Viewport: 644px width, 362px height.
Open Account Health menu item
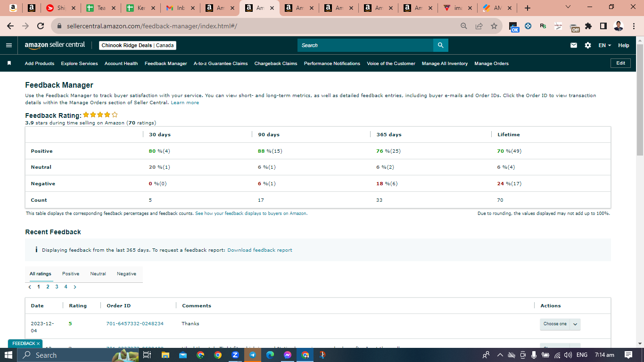(x=121, y=63)
